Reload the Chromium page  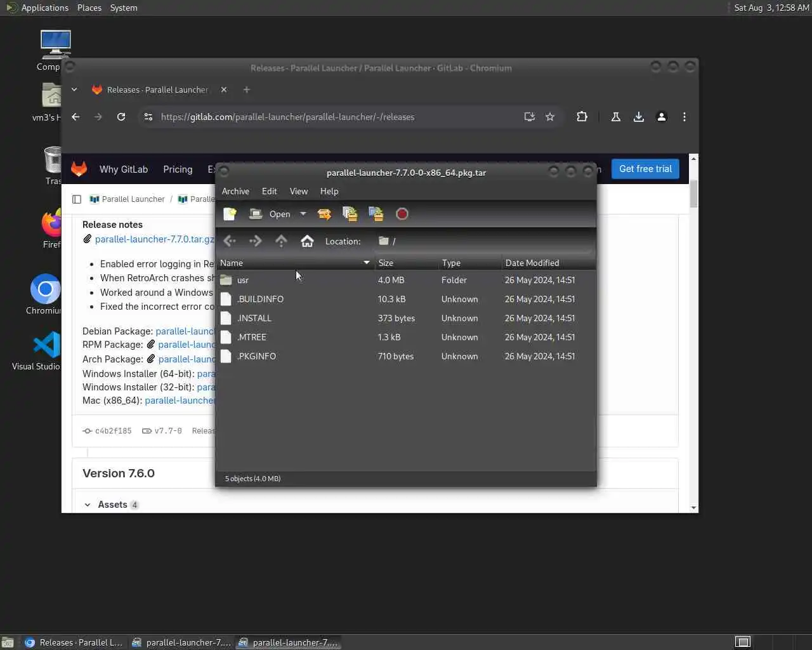point(121,117)
